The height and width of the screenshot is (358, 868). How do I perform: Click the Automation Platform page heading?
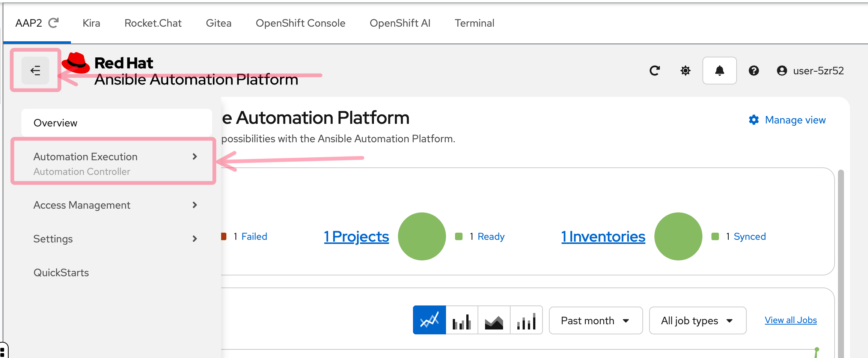pos(315,117)
